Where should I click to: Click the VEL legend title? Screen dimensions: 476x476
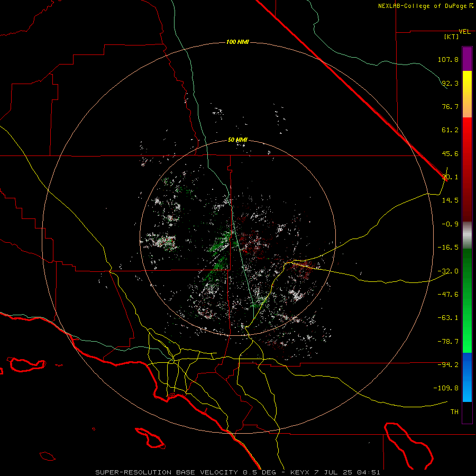464,32
